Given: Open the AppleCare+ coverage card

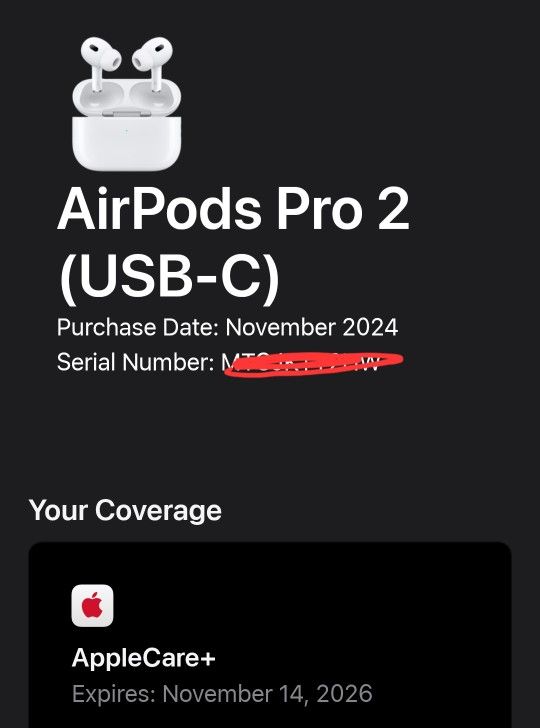Looking at the screenshot, I should (x=270, y=635).
